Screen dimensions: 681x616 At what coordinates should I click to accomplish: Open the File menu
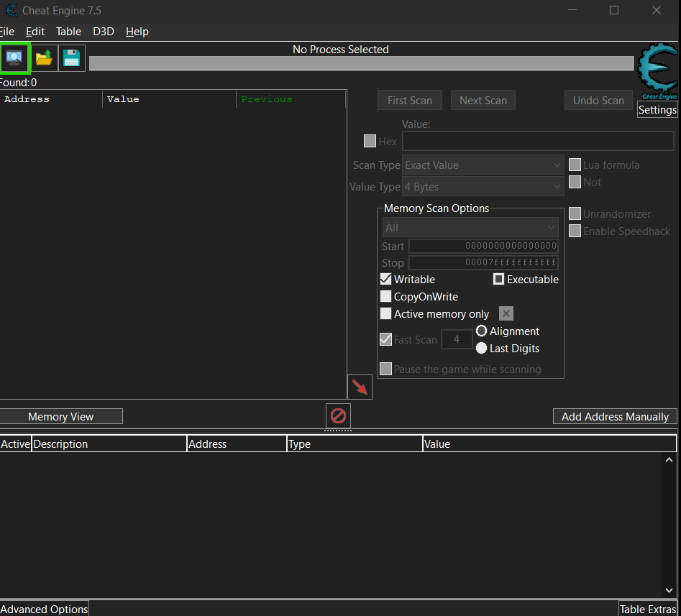pyautogui.click(x=7, y=32)
